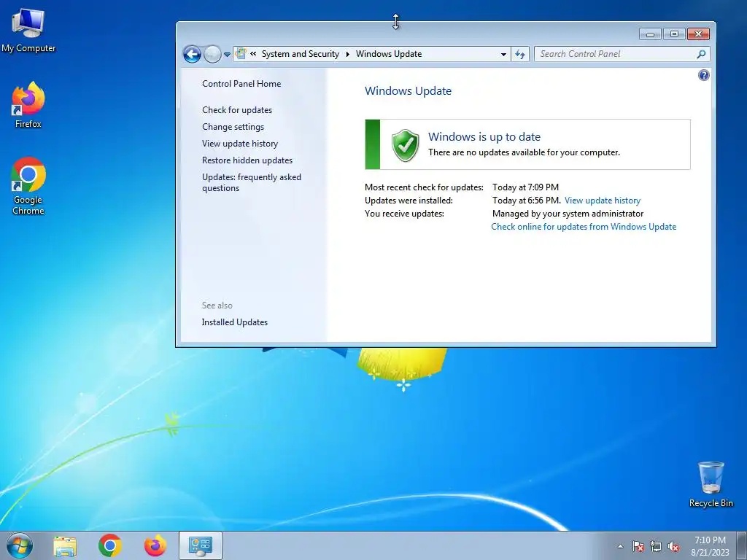Expand arrow after System and Security
The width and height of the screenshot is (747, 560).
347,54
